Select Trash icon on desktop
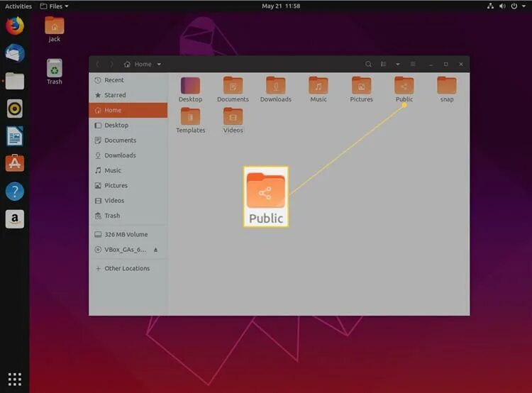 55,72
